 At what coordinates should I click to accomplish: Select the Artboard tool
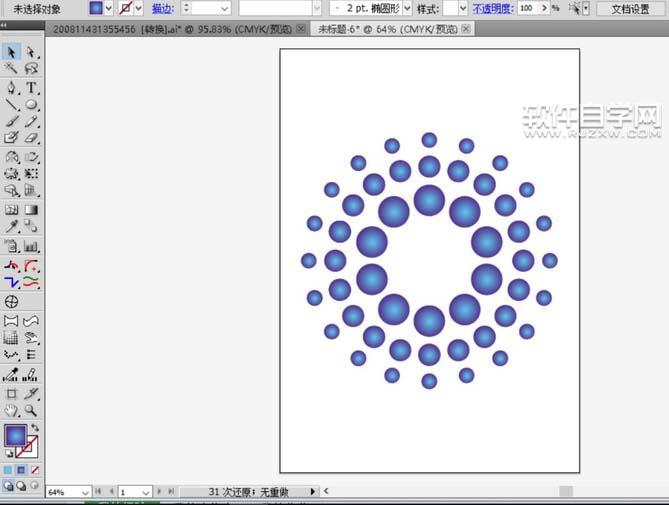(11, 393)
